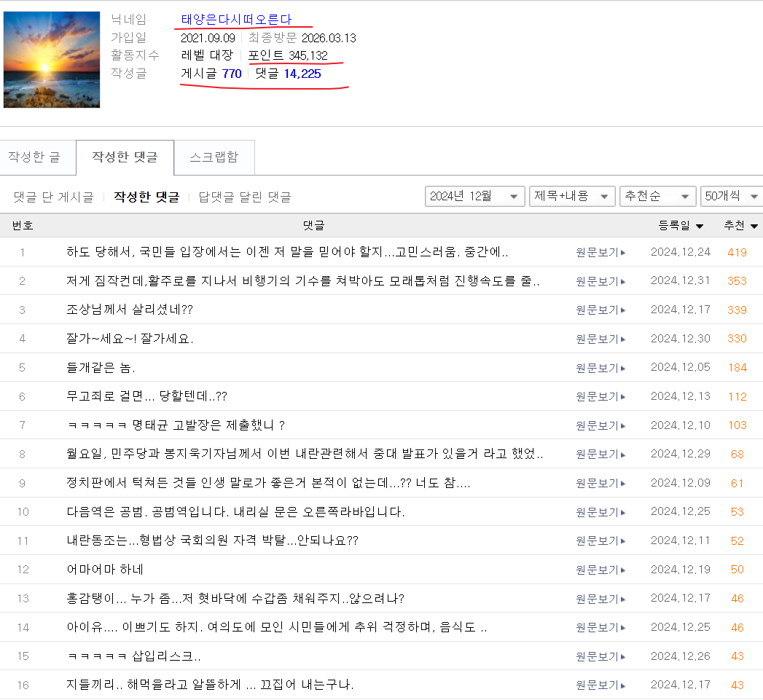Open the 스크랩함 tab
Screen dimensions: 763x700
tap(214, 157)
